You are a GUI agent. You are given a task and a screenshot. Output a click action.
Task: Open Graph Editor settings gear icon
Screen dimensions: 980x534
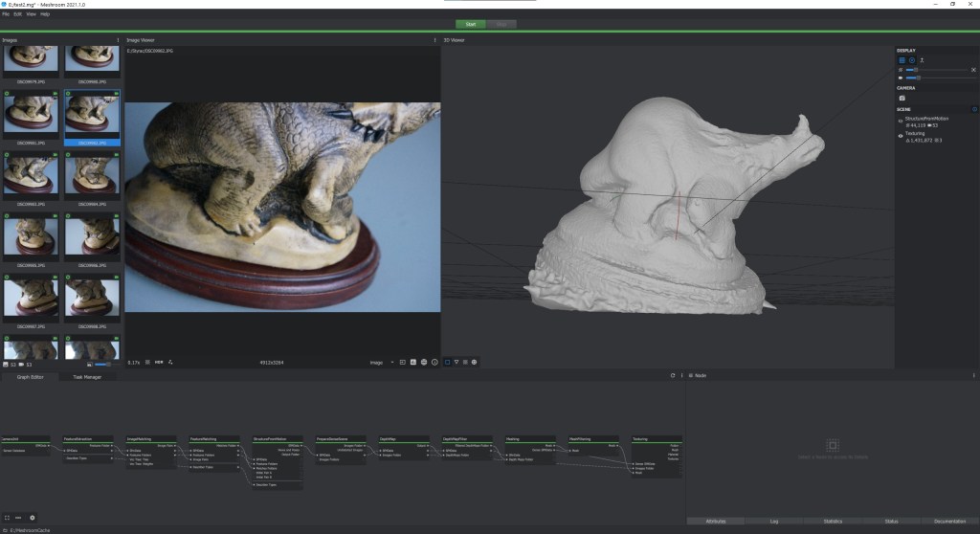32,518
